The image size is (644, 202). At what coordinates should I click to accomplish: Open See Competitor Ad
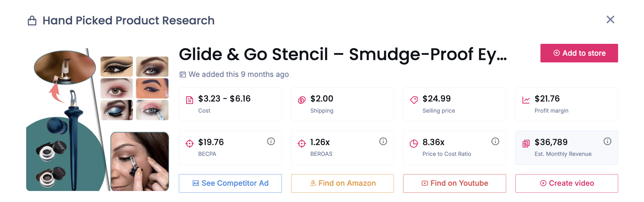pyautogui.click(x=230, y=183)
